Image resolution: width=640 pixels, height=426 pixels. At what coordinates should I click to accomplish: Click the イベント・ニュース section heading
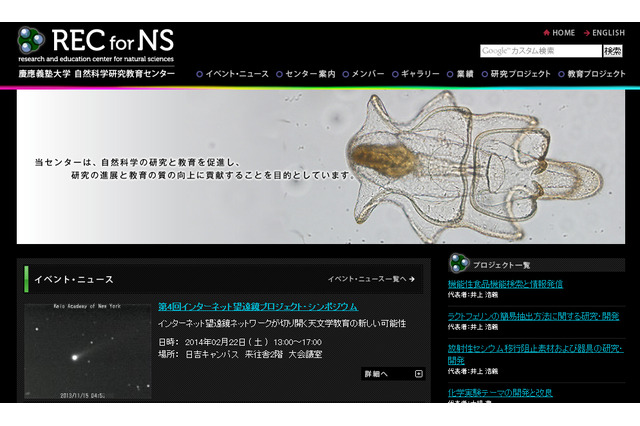74,280
